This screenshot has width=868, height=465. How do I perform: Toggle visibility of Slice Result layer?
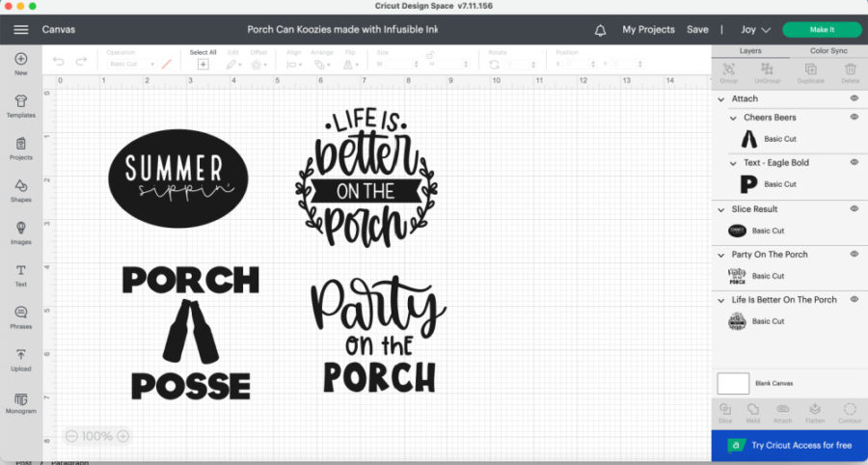click(x=854, y=208)
